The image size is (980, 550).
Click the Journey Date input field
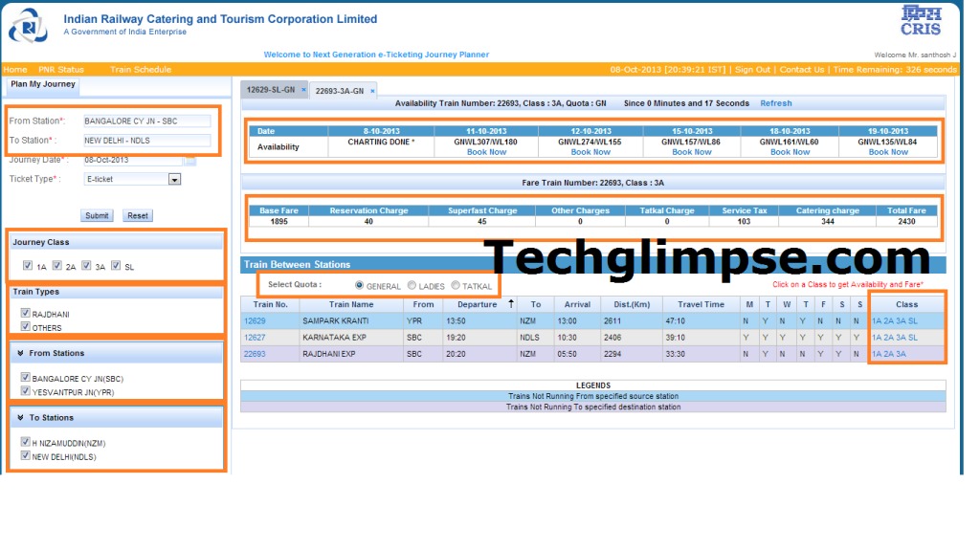tap(132, 161)
